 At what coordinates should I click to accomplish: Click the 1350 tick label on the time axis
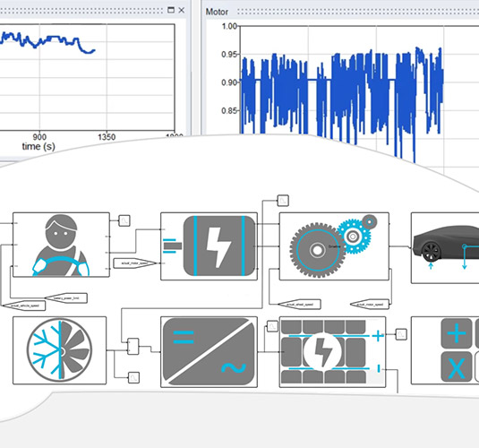[107, 137]
